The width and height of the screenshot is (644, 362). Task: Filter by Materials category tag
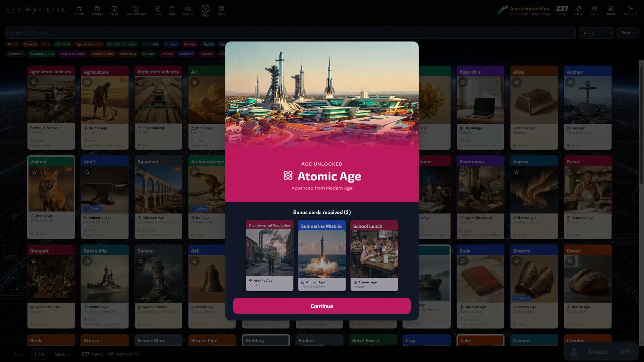[128, 54]
